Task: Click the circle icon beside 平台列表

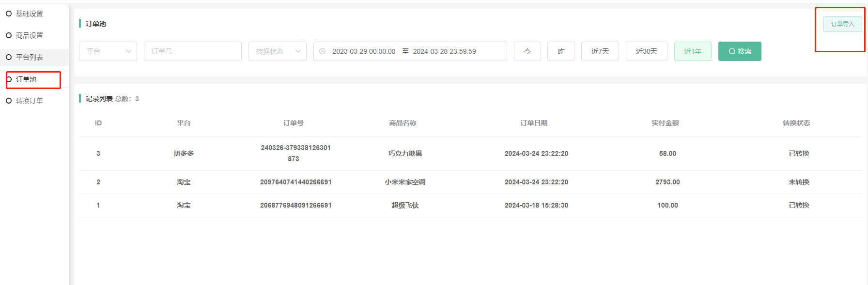Action: (9, 57)
